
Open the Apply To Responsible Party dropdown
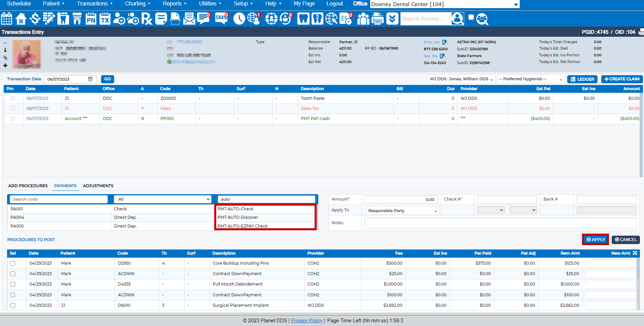point(402,210)
